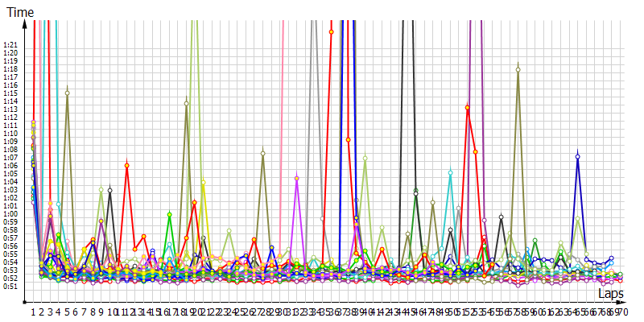Click the yellow marker near lap 20 at 1:04
The image size is (644, 322).
click(203, 182)
